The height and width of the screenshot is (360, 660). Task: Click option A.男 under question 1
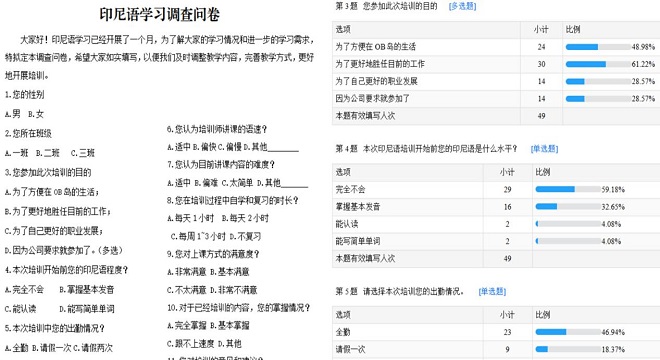click(x=13, y=114)
